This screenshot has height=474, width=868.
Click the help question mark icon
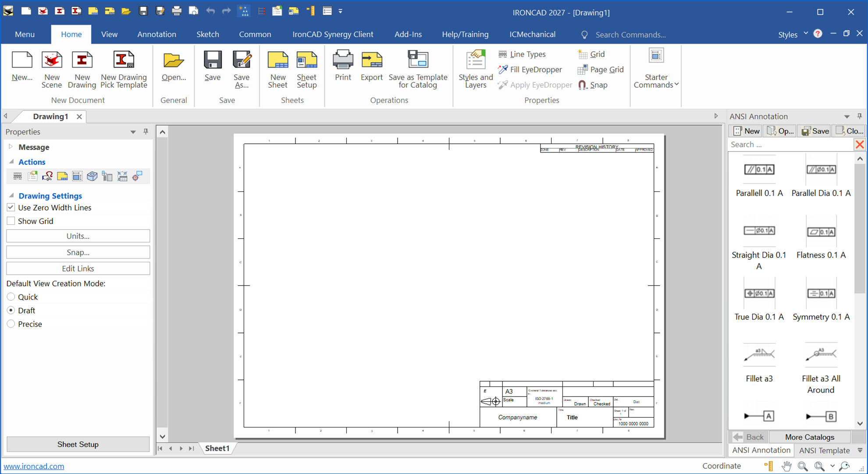[818, 34]
